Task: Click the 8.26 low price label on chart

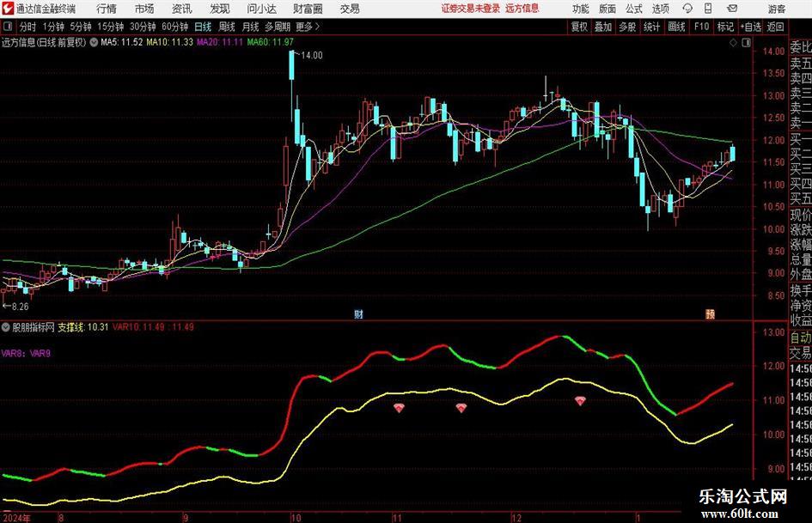Action: (x=21, y=306)
